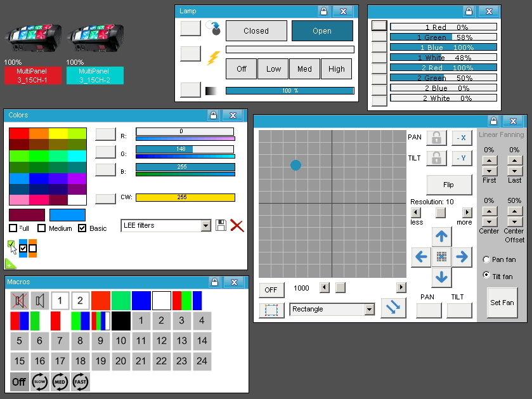Increase the Last fanning value
The image size is (532, 399).
(515, 160)
